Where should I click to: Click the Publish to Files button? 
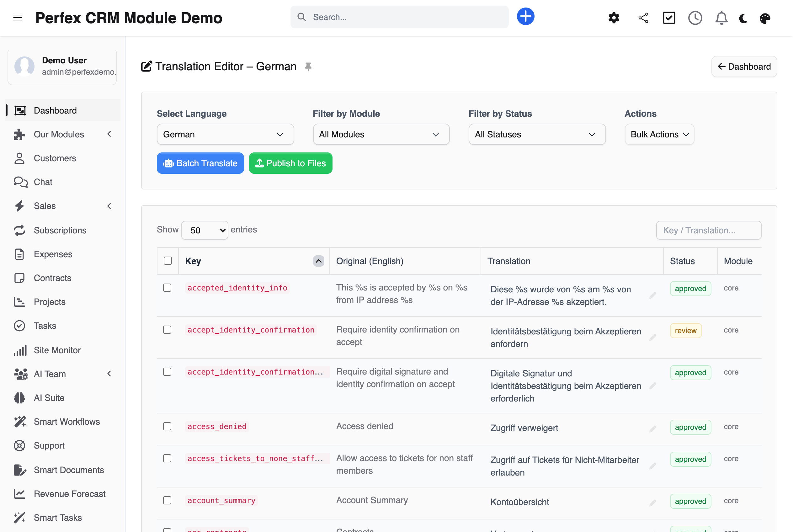(x=290, y=163)
